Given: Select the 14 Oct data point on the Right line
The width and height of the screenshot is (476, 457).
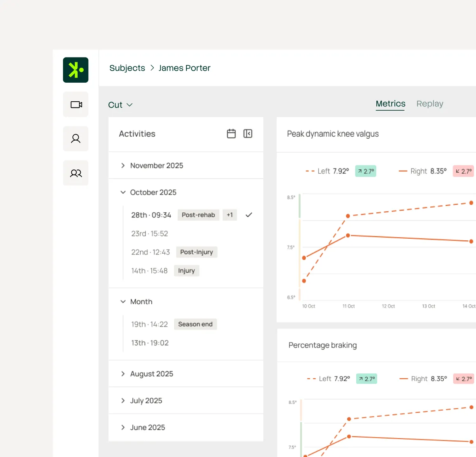Looking at the screenshot, I should click(x=471, y=241).
